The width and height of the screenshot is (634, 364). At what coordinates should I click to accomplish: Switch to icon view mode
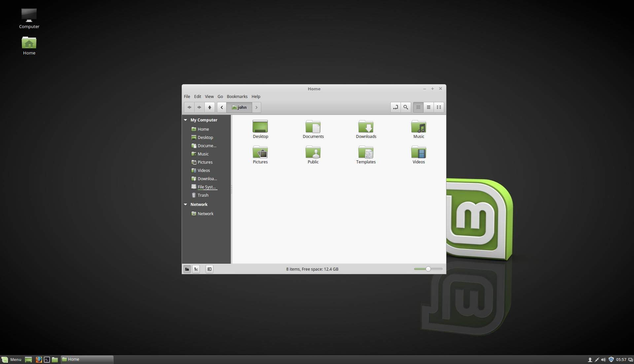(x=418, y=107)
